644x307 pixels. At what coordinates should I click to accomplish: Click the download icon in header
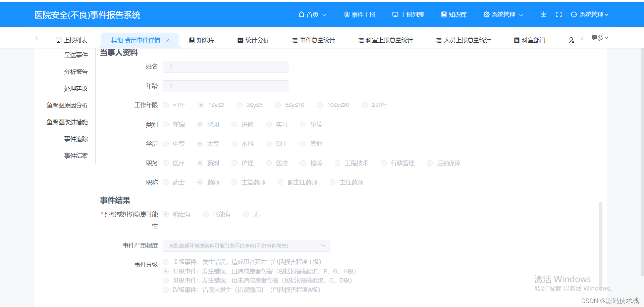pos(544,14)
